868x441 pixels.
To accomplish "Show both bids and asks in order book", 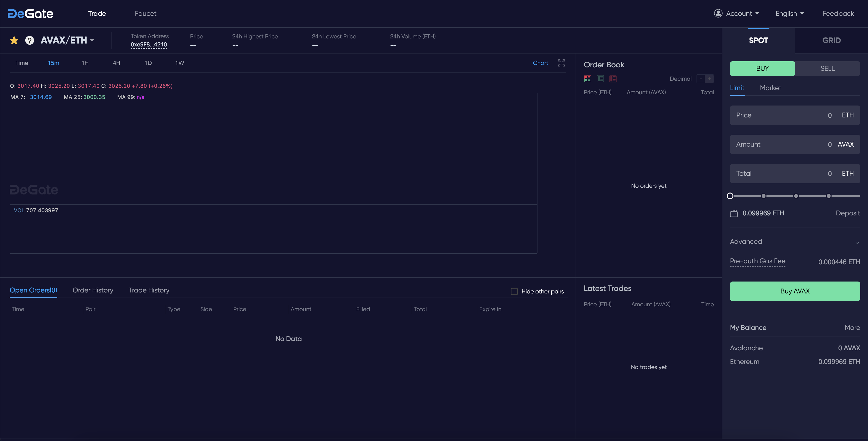I will [x=588, y=79].
